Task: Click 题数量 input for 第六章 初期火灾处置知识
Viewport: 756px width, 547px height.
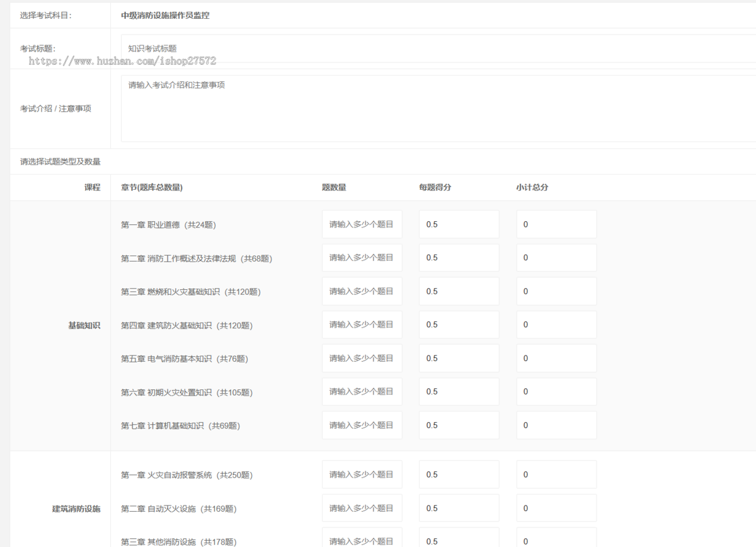Action: [x=362, y=391]
